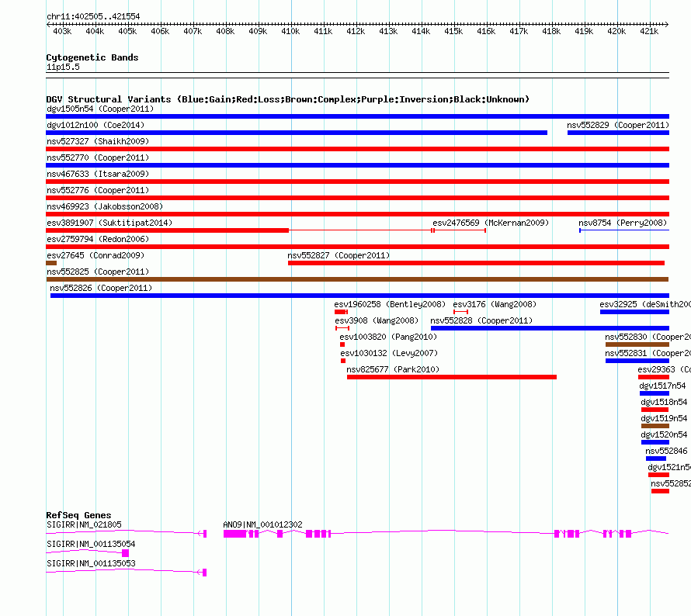Click the Cytogenetic Bands track title
The width and height of the screenshot is (691, 616).
pyautogui.click(x=92, y=57)
